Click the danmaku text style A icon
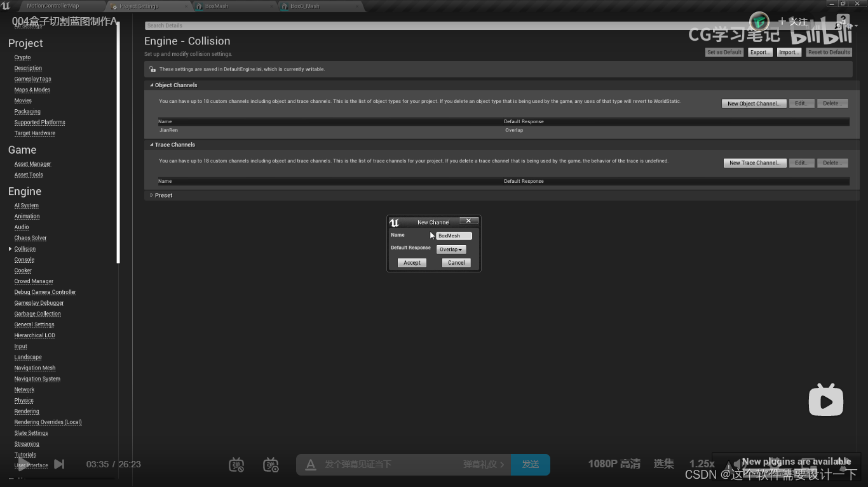The image size is (868, 487). coord(310,465)
